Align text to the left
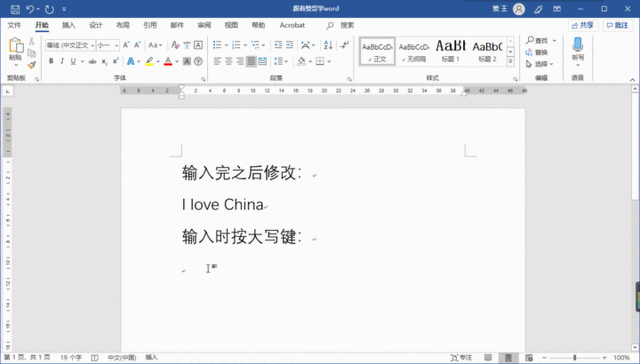 pyautogui.click(x=218, y=61)
